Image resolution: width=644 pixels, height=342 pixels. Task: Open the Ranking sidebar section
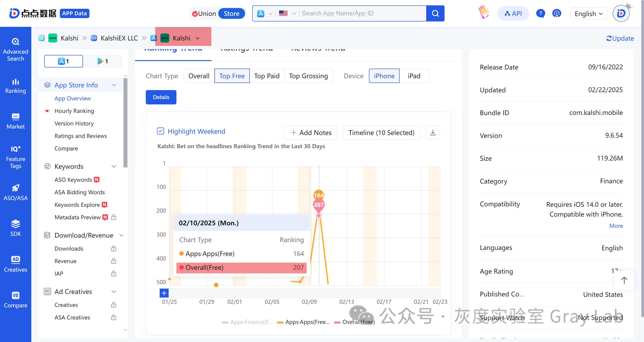[15, 86]
